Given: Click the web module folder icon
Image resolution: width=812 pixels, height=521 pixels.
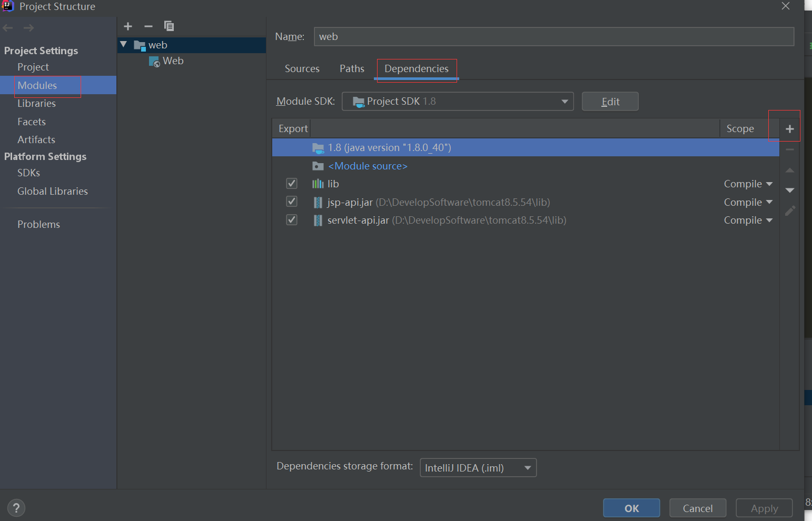Looking at the screenshot, I should (140, 45).
